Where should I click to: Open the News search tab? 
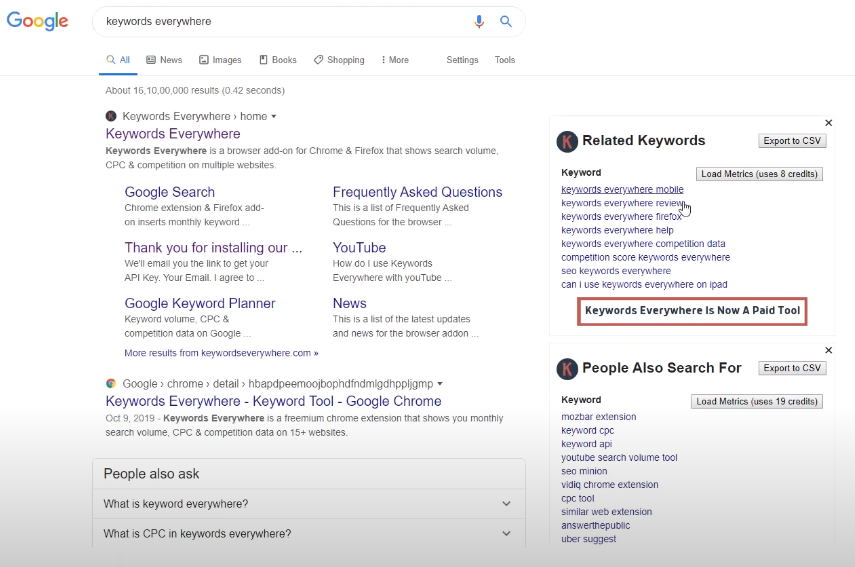pyautogui.click(x=164, y=60)
